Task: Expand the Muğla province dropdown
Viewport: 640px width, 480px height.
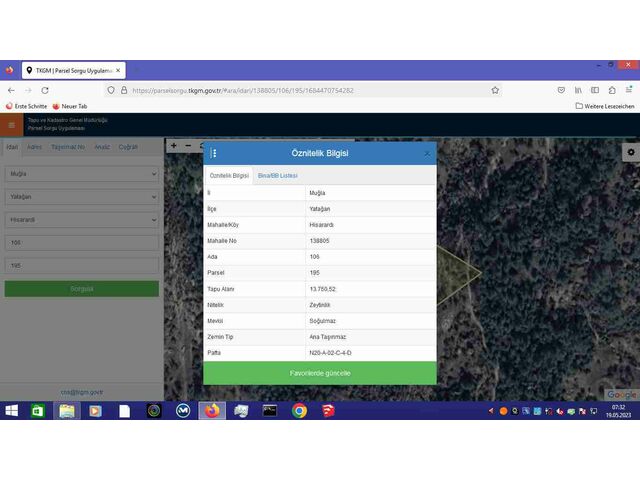Action: point(81,174)
